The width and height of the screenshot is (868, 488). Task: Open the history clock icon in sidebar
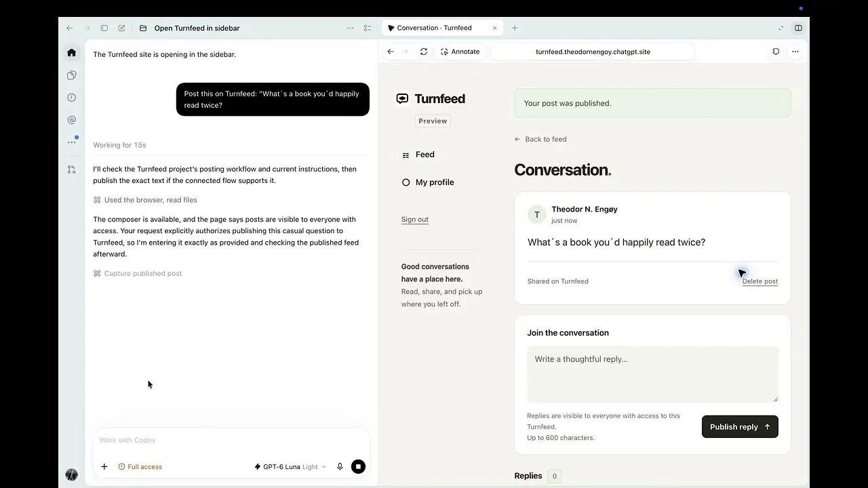coord(71,98)
